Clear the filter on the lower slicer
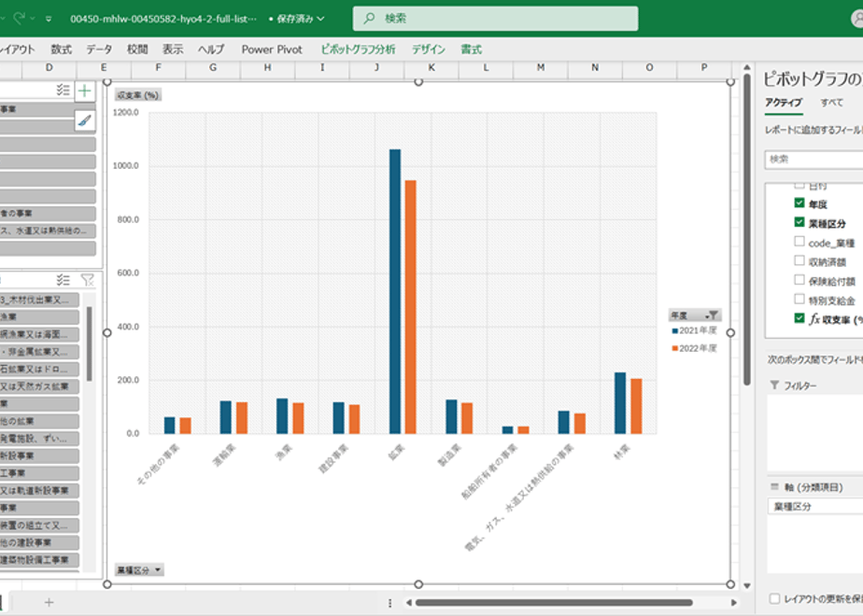Viewport: 863px width, 616px height. coord(88,280)
